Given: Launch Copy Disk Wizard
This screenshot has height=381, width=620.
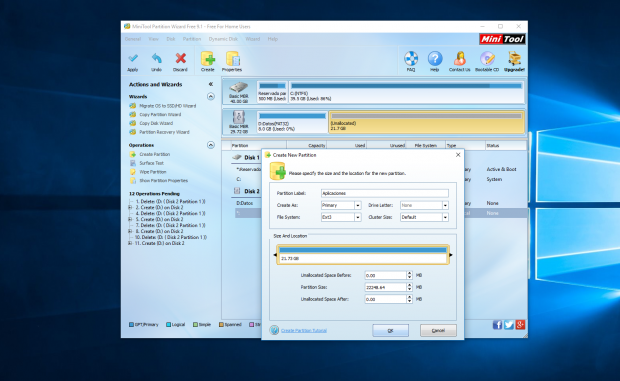Looking at the screenshot, I should coord(156,123).
